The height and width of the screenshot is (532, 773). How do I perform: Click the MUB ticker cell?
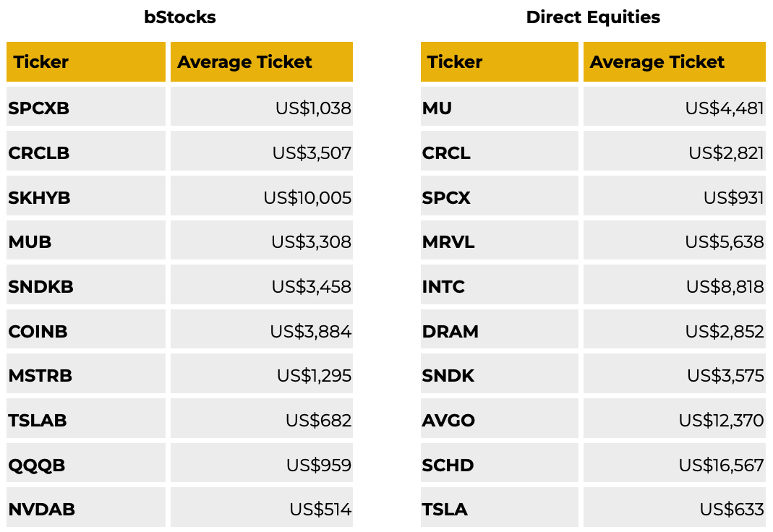[86, 240]
